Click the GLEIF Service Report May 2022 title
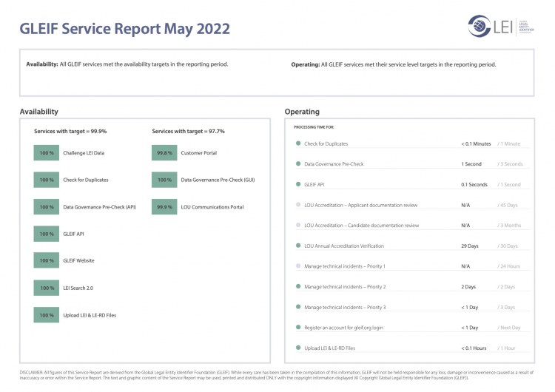The height and width of the screenshot is (392, 555). pos(125,29)
